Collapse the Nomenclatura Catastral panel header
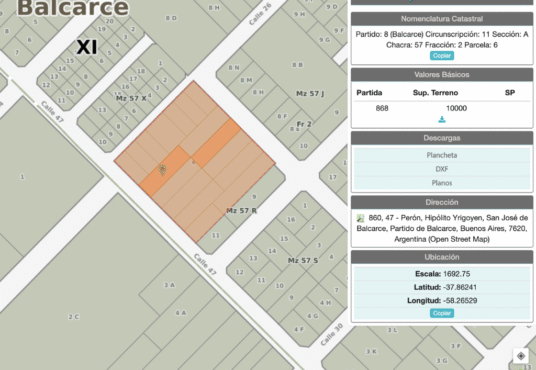Image resolution: width=536 pixels, height=370 pixels. pos(442,19)
